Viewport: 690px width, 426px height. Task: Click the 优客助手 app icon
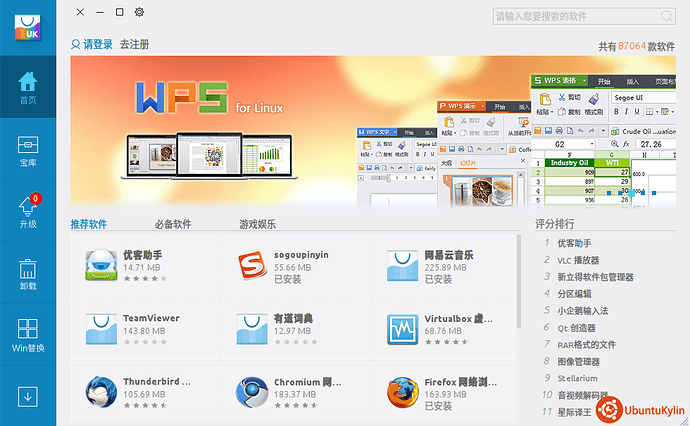point(101,265)
